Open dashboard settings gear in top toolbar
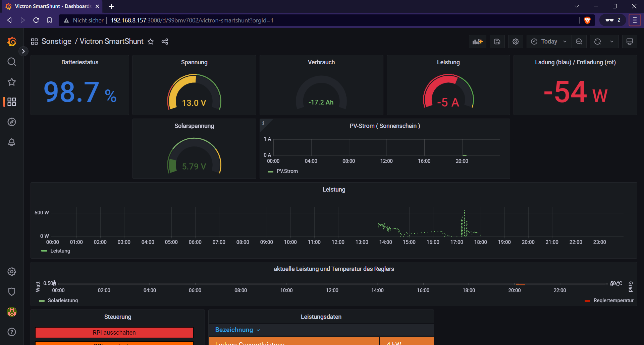 tap(516, 42)
